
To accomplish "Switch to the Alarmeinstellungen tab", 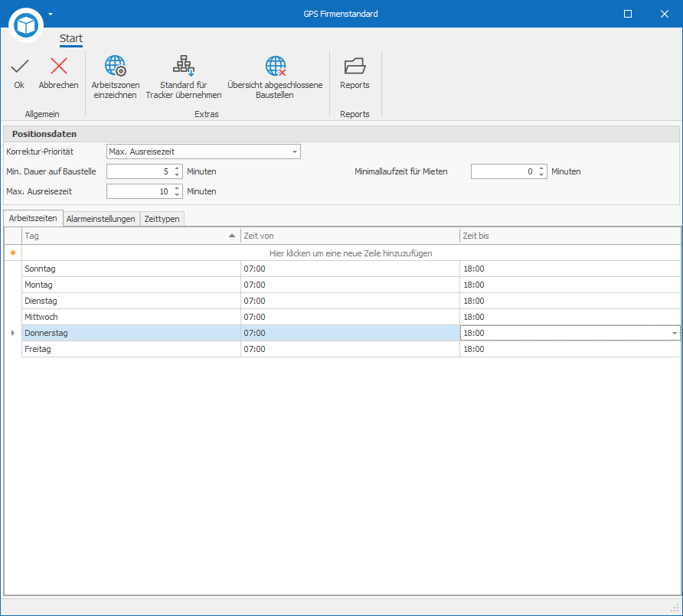I will point(100,219).
